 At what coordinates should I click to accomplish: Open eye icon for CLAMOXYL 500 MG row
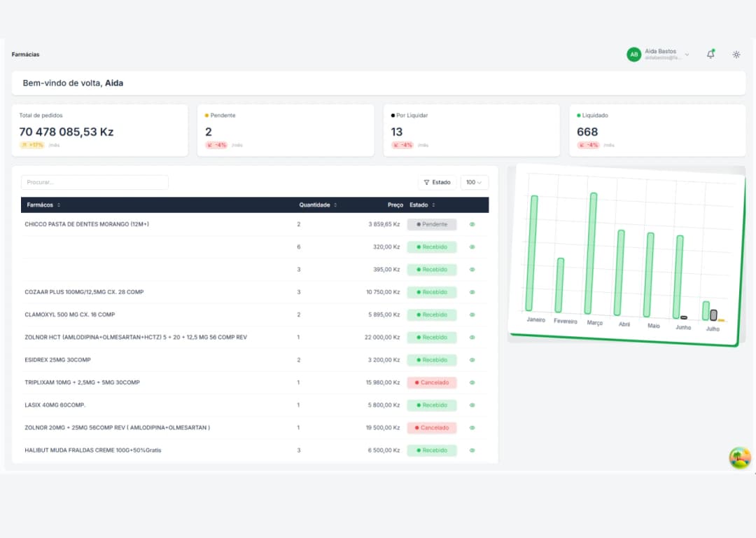click(x=472, y=315)
